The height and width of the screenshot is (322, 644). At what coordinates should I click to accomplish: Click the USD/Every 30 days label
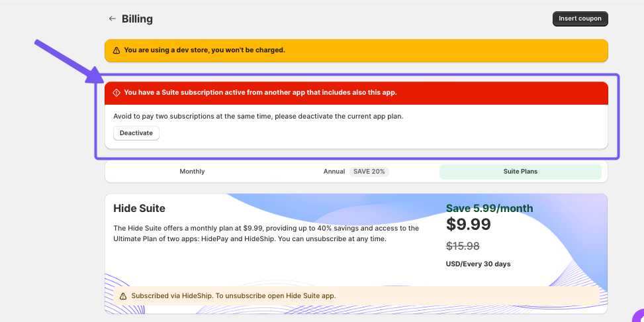[478, 264]
